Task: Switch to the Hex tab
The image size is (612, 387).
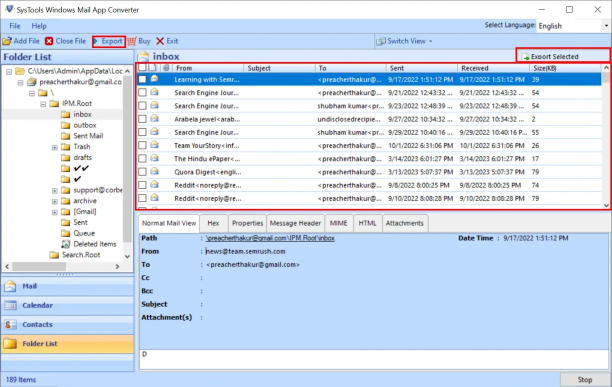Action: [x=213, y=223]
